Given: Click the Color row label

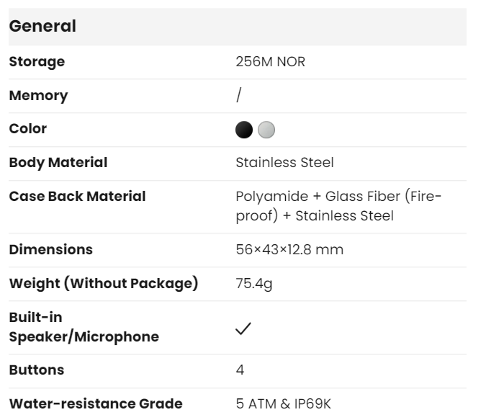Looking at the screenshot, I should point(27,129).
